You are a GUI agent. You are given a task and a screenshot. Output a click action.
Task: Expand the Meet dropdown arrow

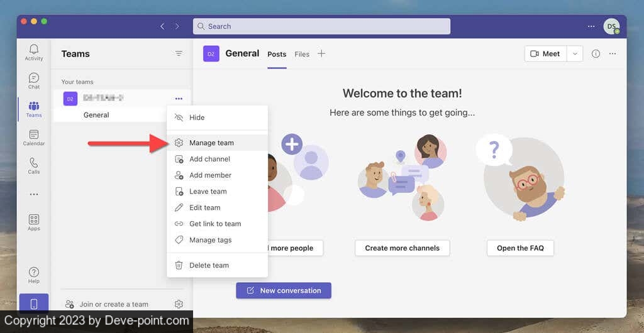click(575, 54)
